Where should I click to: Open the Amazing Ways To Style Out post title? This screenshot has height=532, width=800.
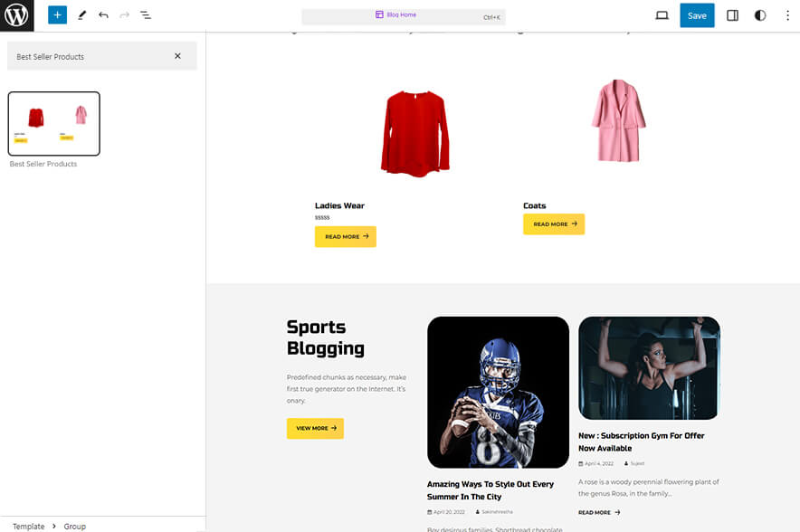coord(490,489)
